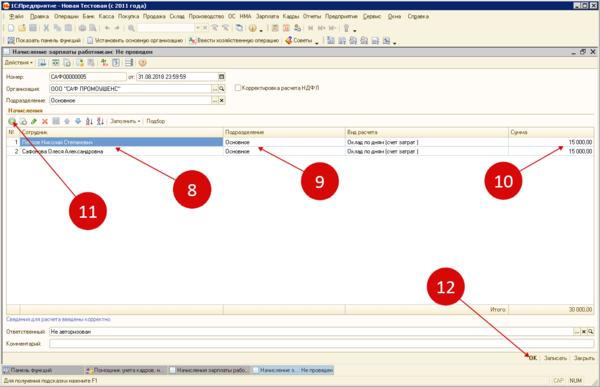Click search text field in main toolbar
Viewport: 600px width, 387px height.
(166, 28)
